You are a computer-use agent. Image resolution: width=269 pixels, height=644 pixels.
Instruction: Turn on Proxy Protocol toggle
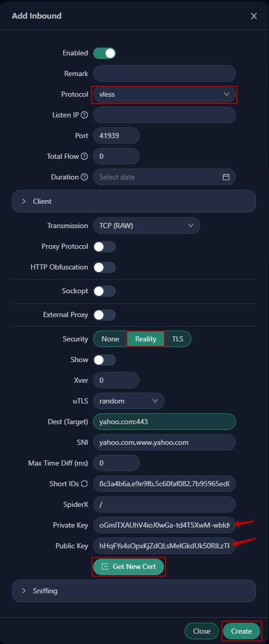click(104, 247)
